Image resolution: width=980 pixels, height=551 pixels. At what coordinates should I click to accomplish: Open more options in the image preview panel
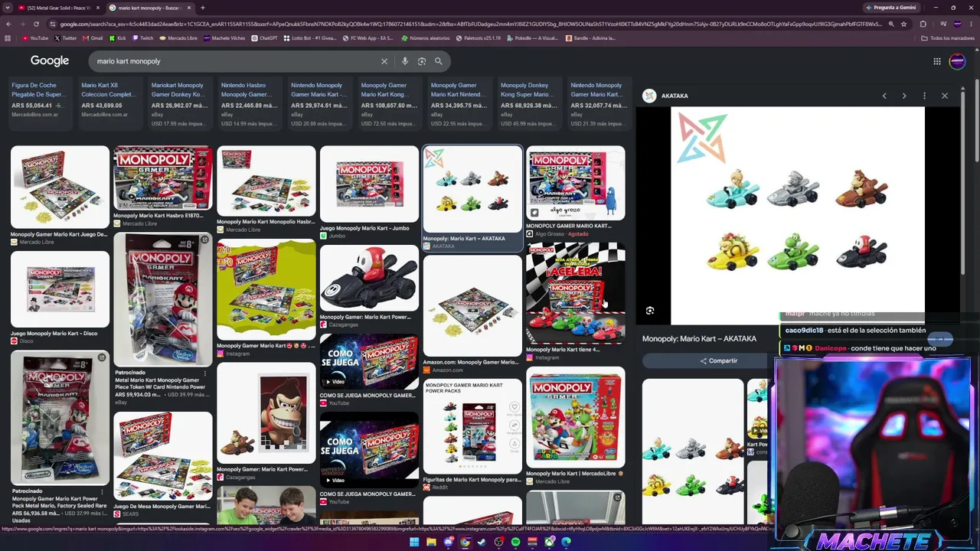click(x=924, y=96)
